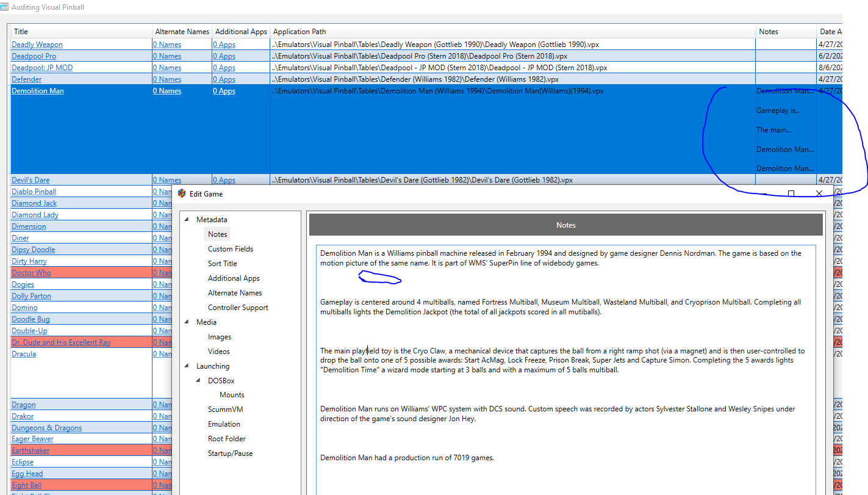Click the selected Demolition Man title link

point(38,91)
